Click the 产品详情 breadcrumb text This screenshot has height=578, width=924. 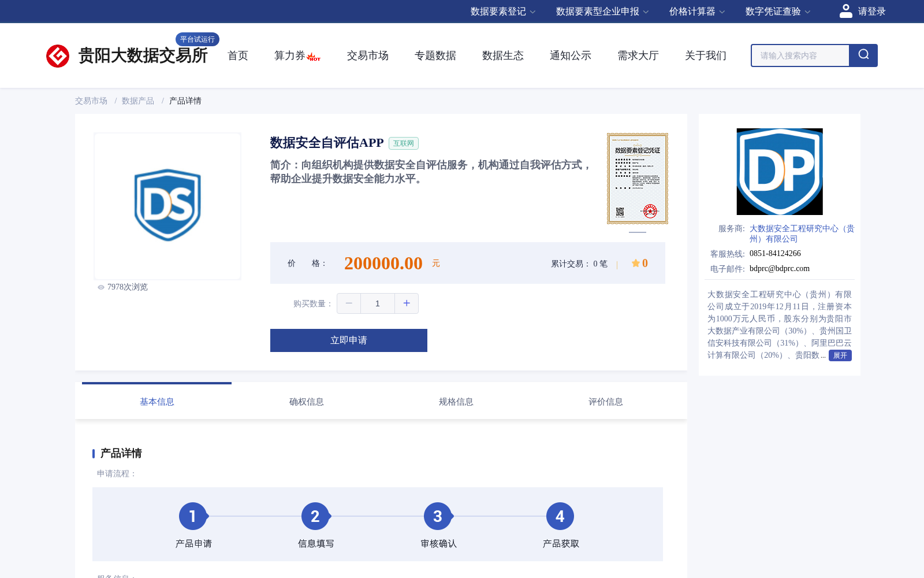tap(185, 101)
